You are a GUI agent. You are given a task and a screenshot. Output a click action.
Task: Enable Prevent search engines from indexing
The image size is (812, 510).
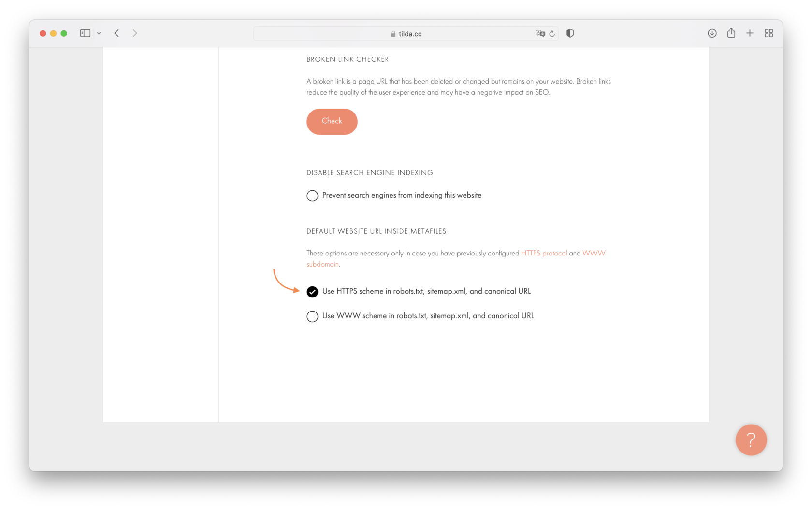[312, 196]
